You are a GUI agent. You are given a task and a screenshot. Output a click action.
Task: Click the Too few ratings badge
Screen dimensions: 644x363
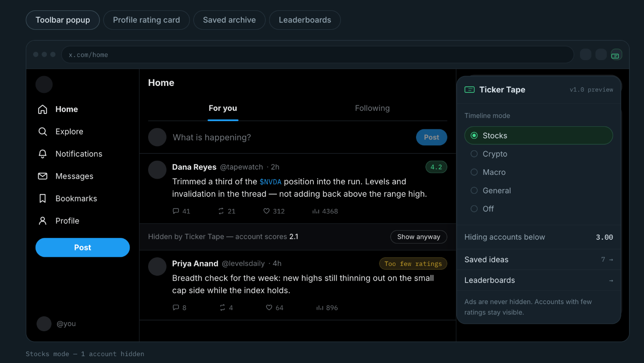click(x=413, y=264)
